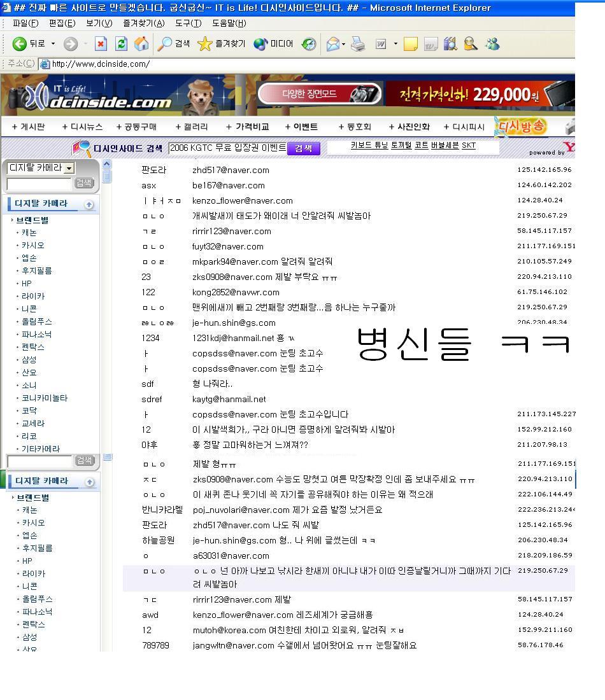Viewport: 605px width, 700px height.
Task: Select 올림푸스 in second brand list
Action: 38,599
